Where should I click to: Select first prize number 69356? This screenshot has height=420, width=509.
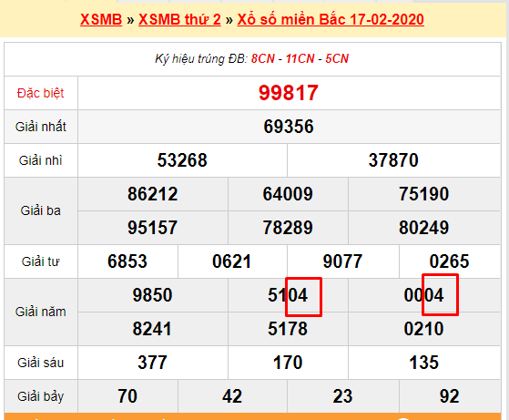[289, 127]
